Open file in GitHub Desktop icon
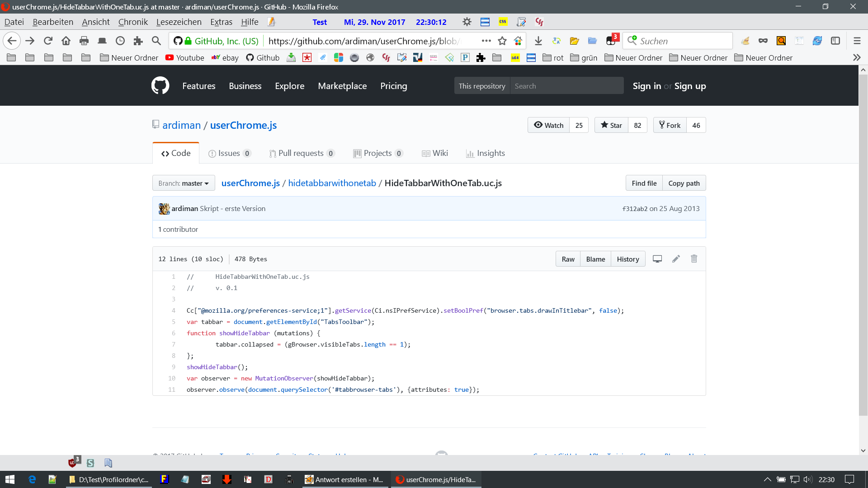 coord(657,259)
